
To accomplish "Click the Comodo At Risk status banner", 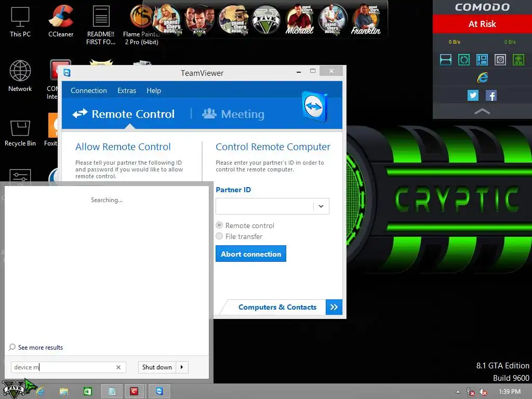I will [x=482, y=24].
